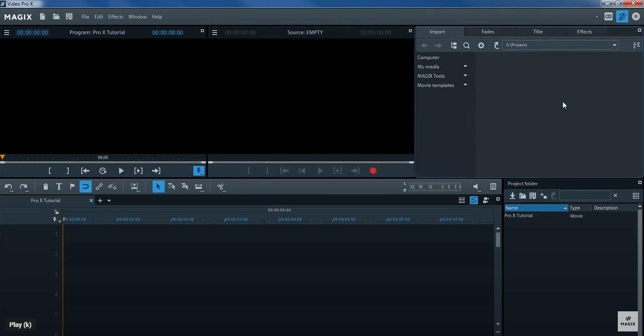Open the Effects menu
This screenshot has width=644, height=336.
coord(115,17)
